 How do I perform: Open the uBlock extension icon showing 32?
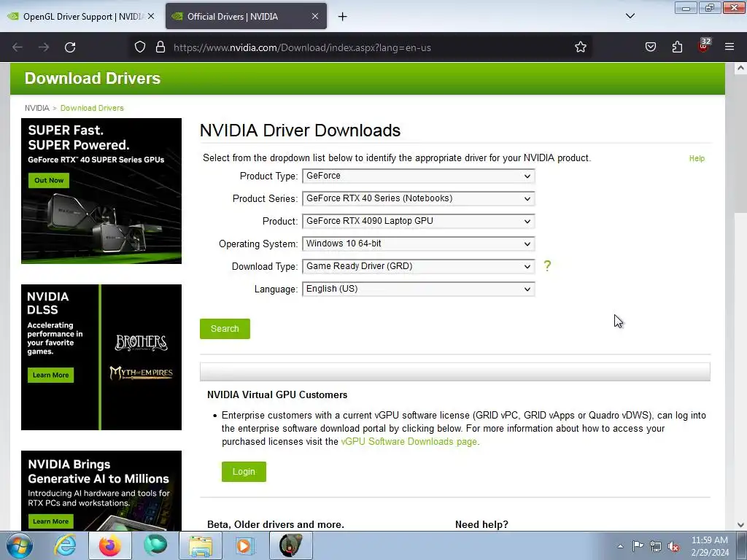tap(704, 46)
